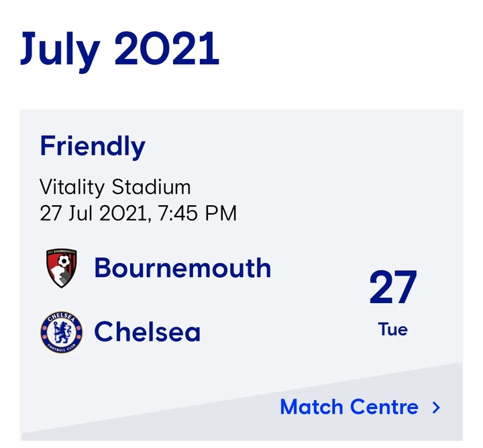Select the Bournemouth team name
Image resolution: width=483 pixels, height=448 pixels.
click(182, 268)
